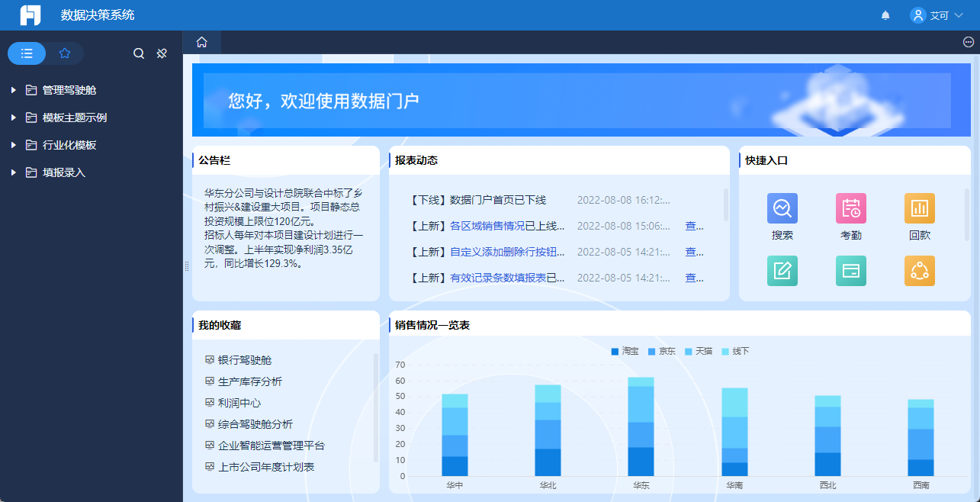Open the orange share quick entry icon

point(920,271)
